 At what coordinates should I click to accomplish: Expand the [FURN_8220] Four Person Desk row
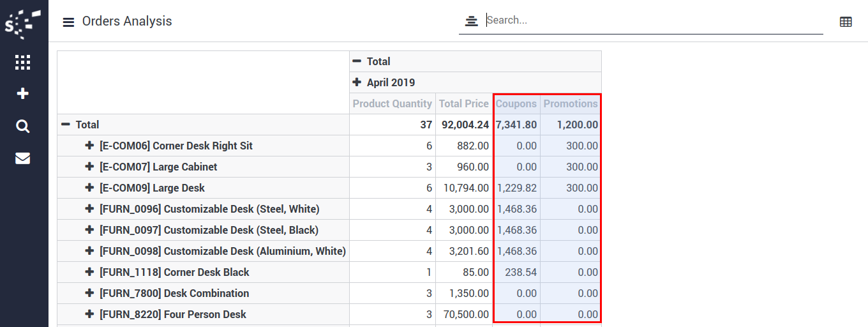pyautogui.click(x=90, y=314)
